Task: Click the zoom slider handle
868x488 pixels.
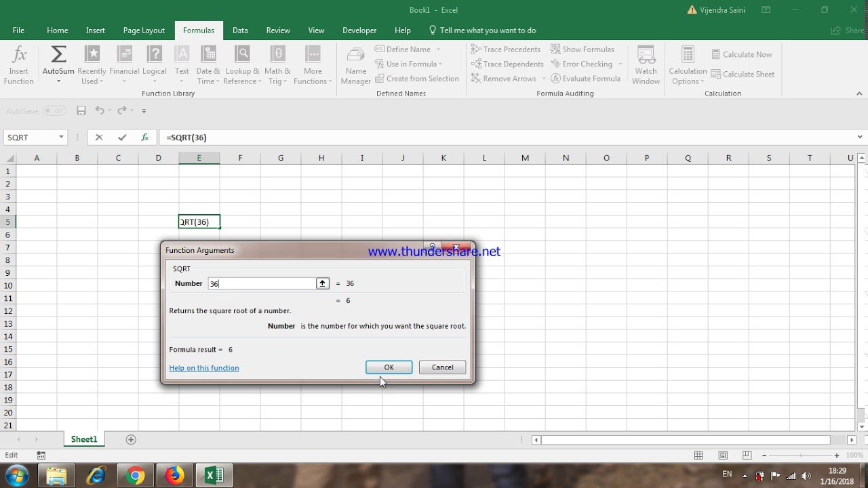Action: (801, 455)
